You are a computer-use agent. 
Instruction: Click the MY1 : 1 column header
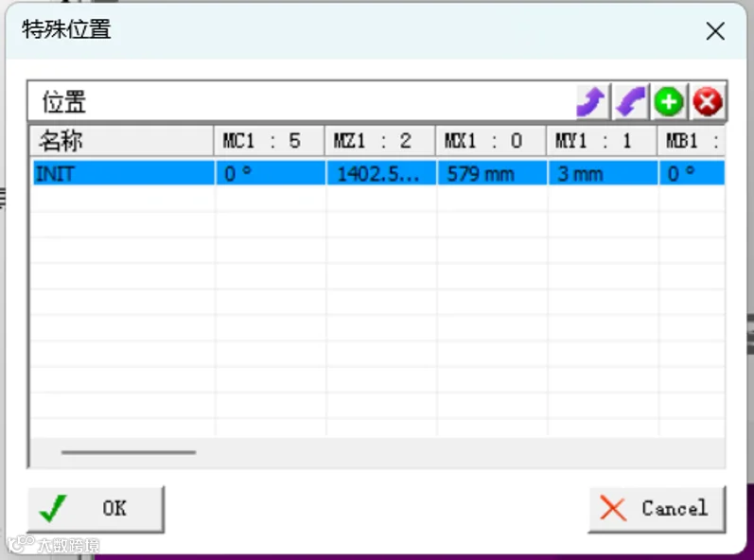click(602, 141)
